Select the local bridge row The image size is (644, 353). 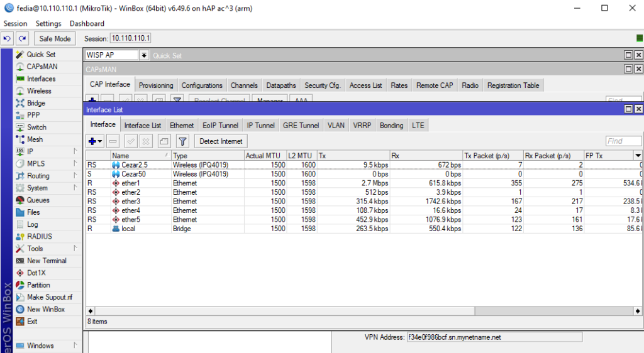click(x=364, y=229)
